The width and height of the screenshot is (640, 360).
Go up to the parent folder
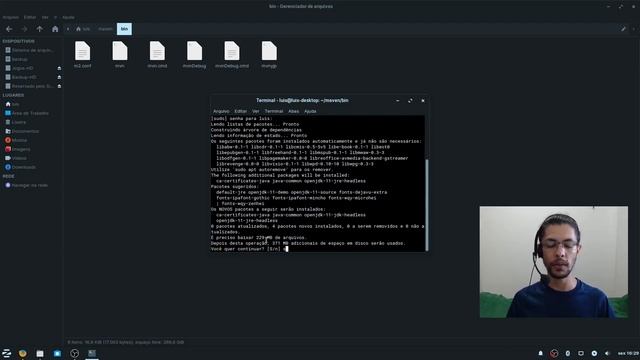point(40,29)
